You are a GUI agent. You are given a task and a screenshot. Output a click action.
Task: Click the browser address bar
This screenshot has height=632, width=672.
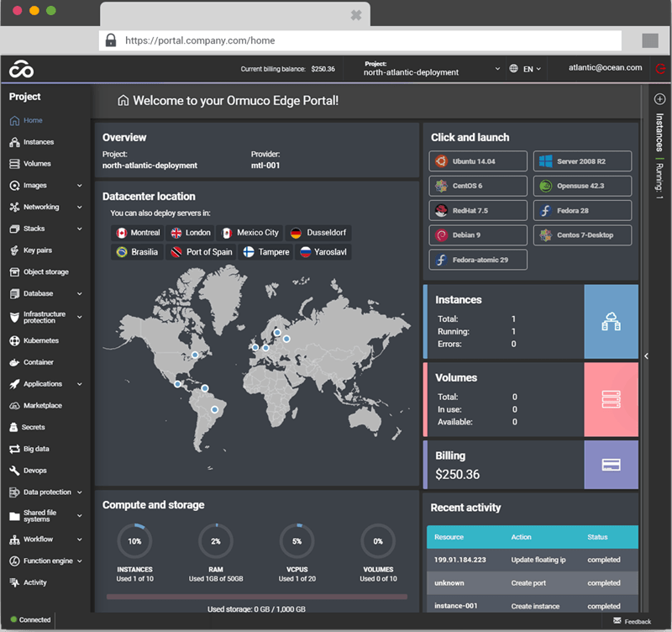point(360,40)
